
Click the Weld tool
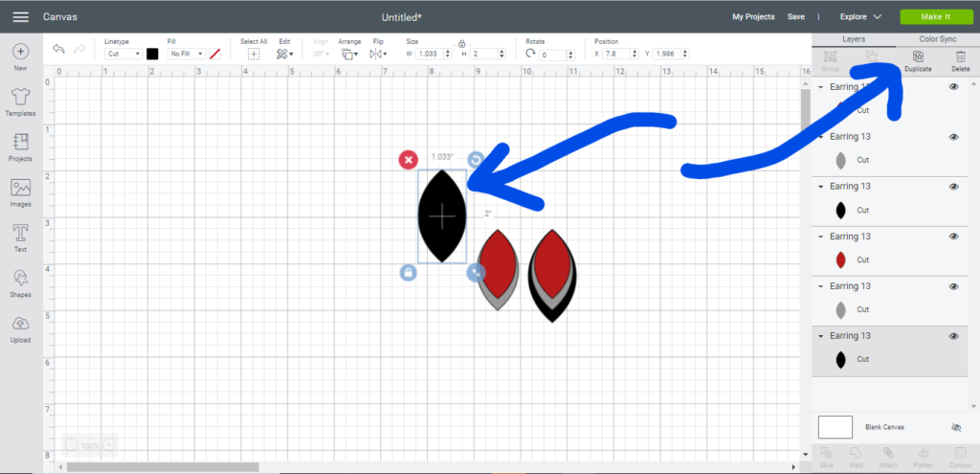[x=857, y=458]
